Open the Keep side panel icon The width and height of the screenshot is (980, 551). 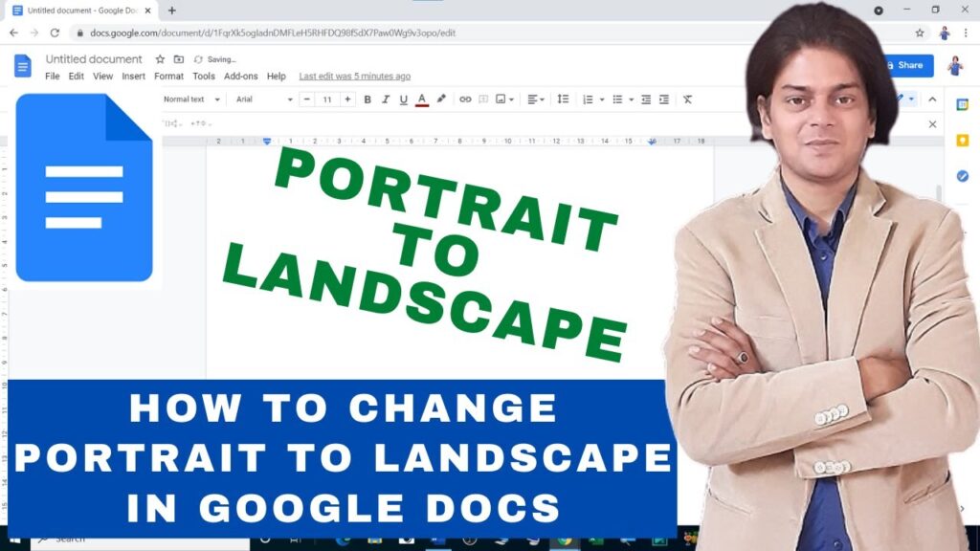pyautogui.click(x=963, y=141)
